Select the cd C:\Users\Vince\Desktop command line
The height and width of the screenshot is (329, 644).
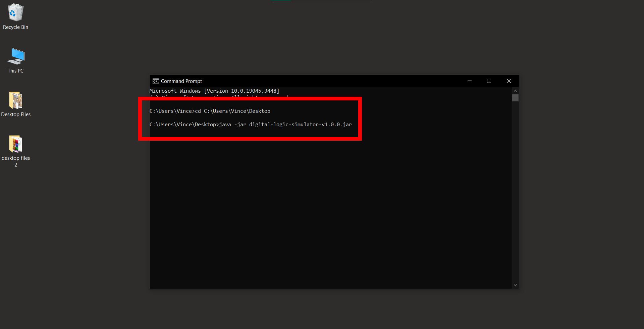click(x=210, y=111)
